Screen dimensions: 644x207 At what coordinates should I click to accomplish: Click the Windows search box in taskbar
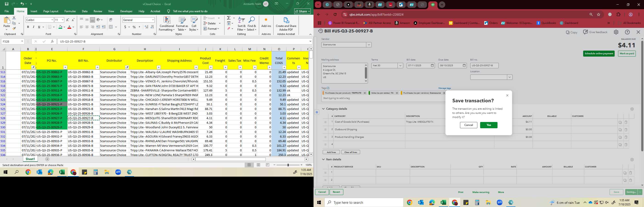pos(364,202)
